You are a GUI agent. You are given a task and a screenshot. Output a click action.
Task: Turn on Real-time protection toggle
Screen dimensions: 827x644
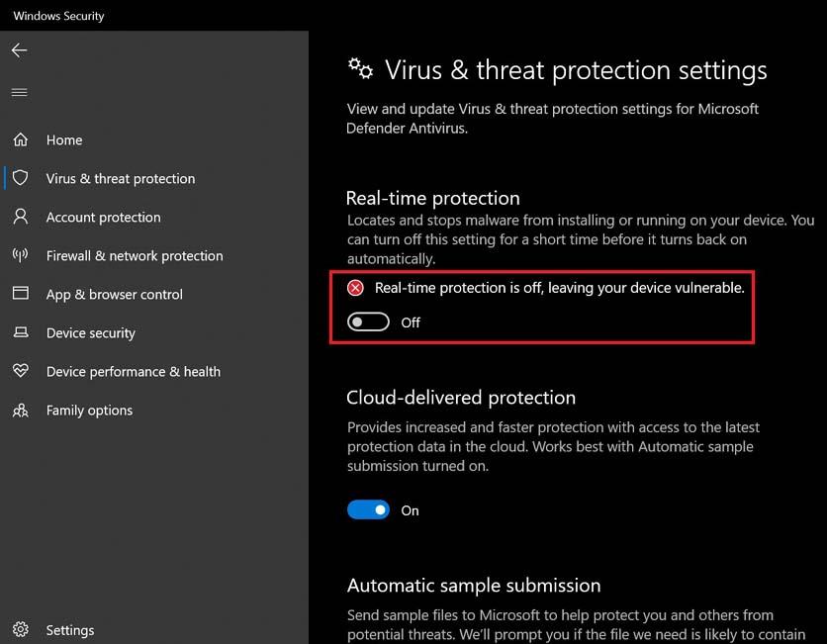(368, 322)
